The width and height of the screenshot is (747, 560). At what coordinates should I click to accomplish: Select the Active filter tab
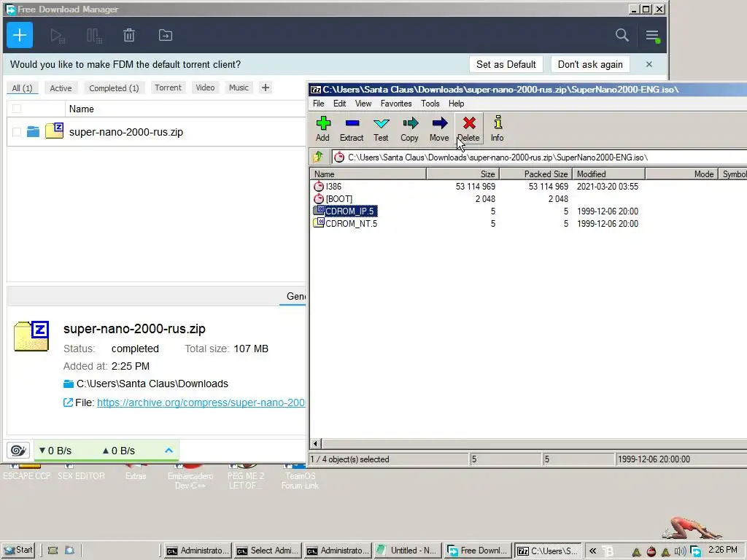[61, 88]
